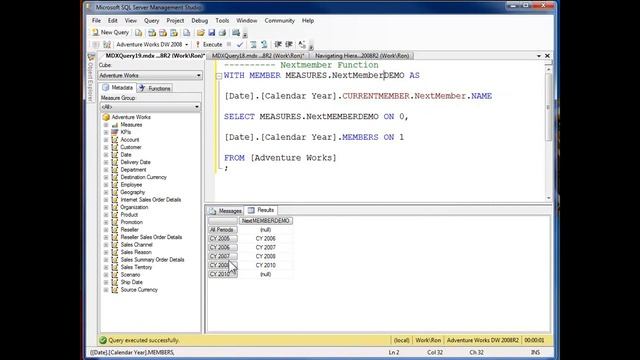Click the editor scrollbar up arrow

[549, 69]
